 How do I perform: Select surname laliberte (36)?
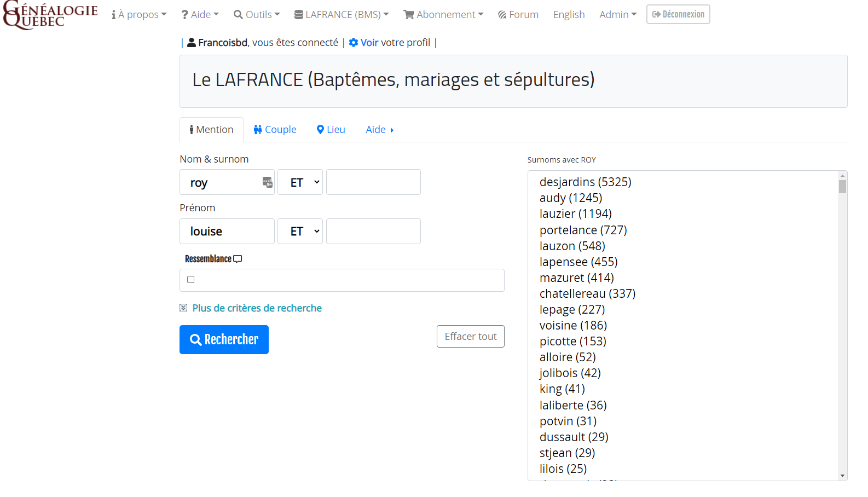pyautogui.click(x=573, y=405)
